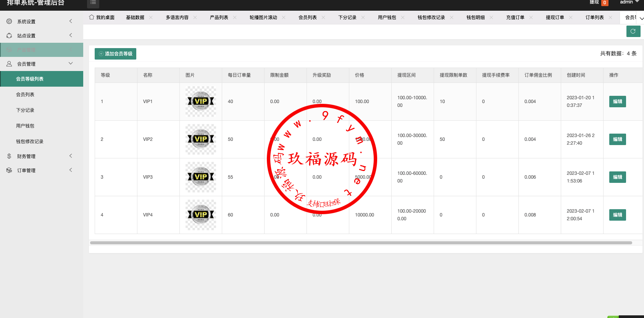
Task: Click 编辑 for VIP3 row
Action: click(x=618, y=177)
